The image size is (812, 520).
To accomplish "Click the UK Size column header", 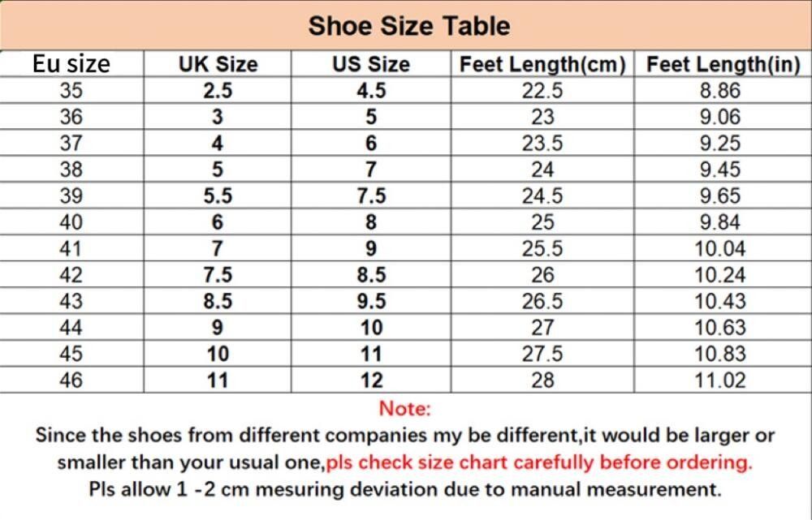I will [x=218, y=65].
